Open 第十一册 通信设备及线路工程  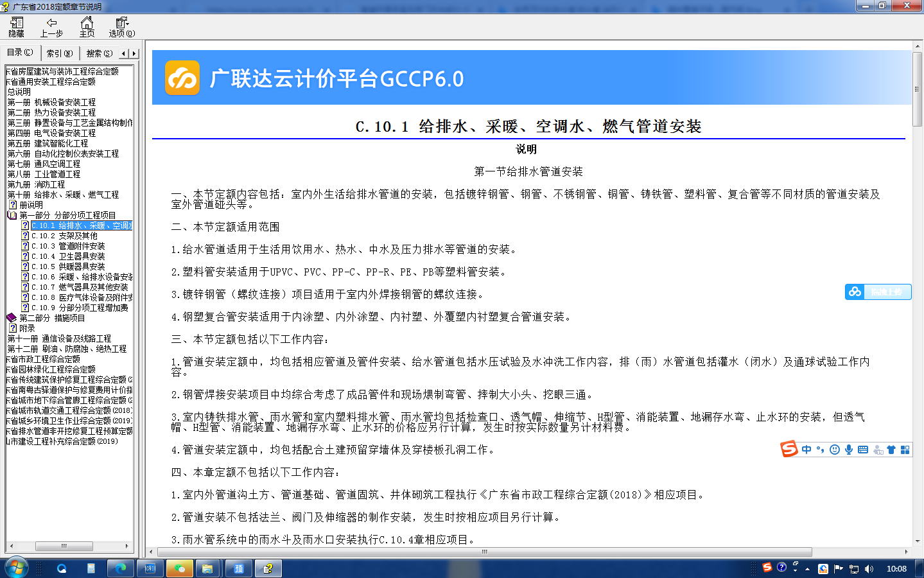(x=59, y=338)
